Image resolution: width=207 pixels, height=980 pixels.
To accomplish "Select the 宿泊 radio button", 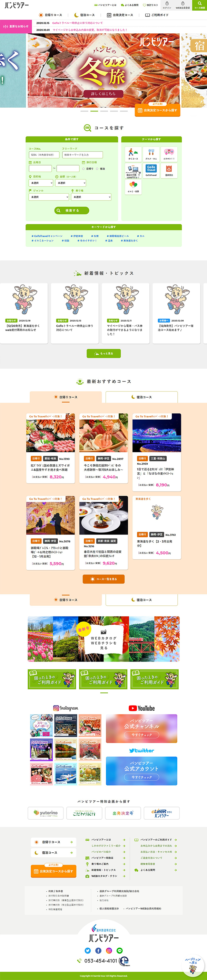I will click(97, 169).
